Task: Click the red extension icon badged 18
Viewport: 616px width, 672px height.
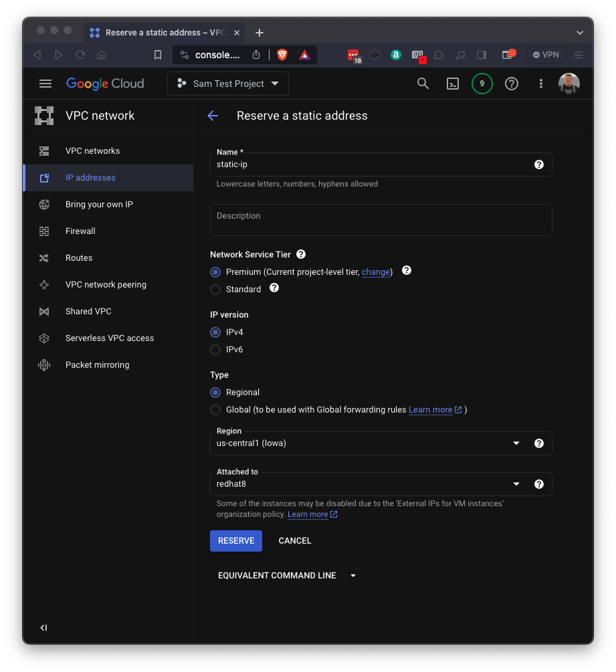Action: click(354, 55)
